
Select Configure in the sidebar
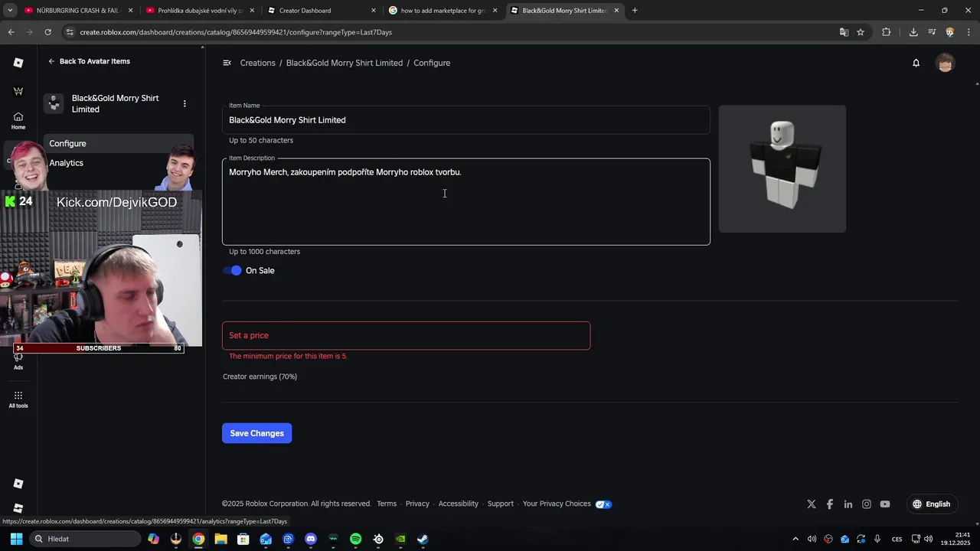118,143
